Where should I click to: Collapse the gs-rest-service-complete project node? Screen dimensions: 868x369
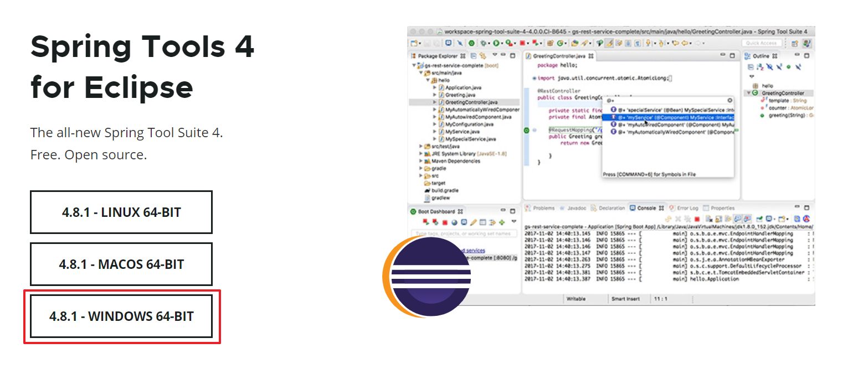[x=413, y=66]
